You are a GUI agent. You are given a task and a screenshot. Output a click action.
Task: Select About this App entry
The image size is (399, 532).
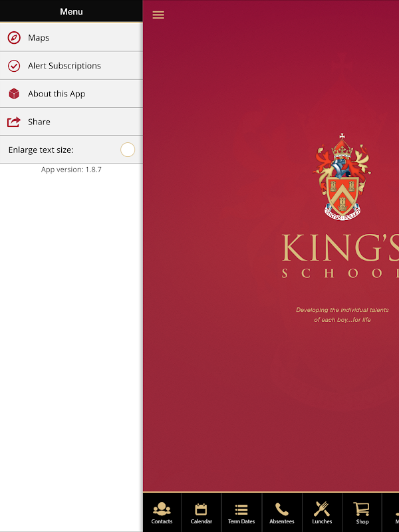click(x=71, y=94)
